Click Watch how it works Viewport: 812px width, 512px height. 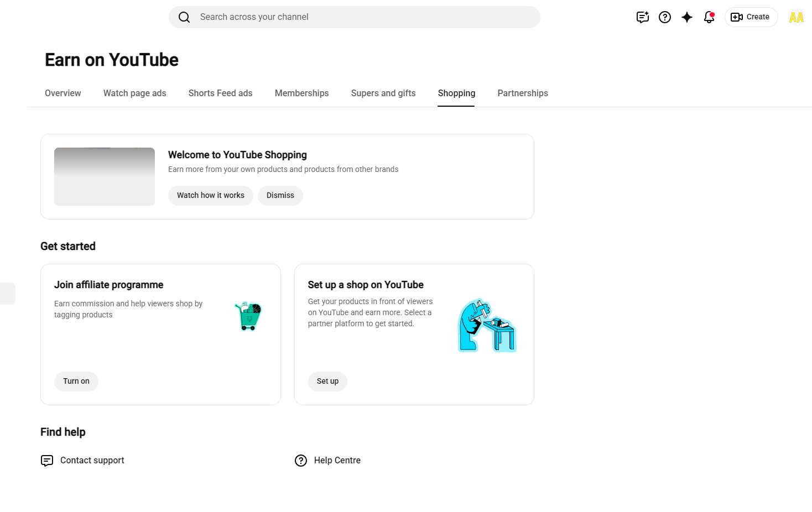click(211, 196)
